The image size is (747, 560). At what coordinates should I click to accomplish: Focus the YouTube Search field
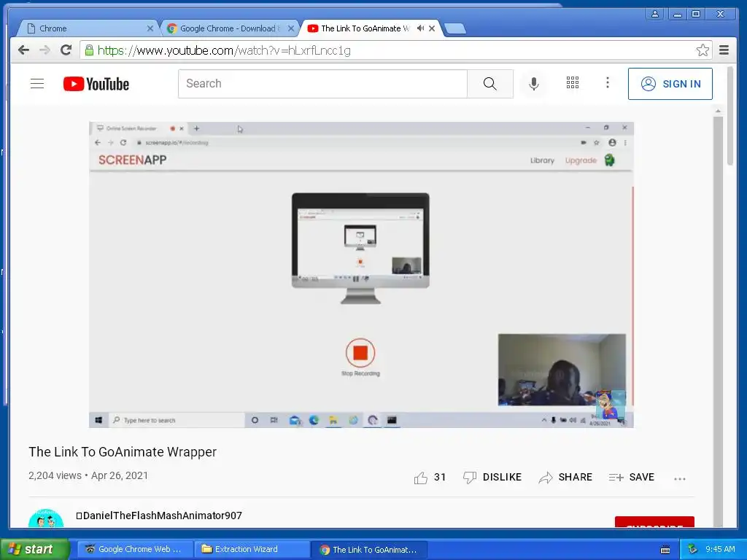[x=322, y=84]
